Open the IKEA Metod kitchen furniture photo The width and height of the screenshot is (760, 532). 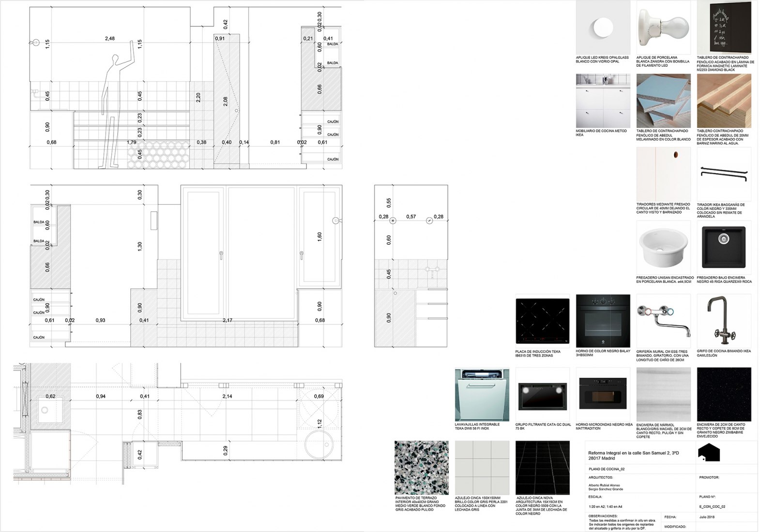(x=603, y=101)
